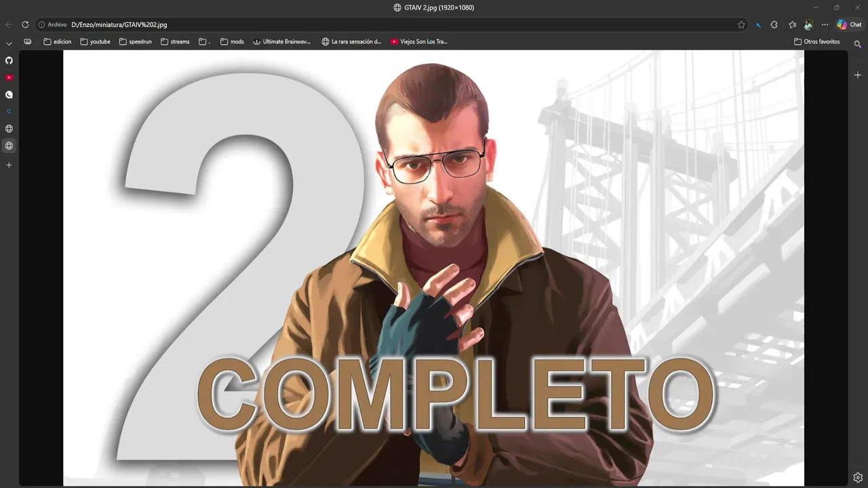Expand the vertical tabs chevron
868x488 pixels.
(9, 43)
